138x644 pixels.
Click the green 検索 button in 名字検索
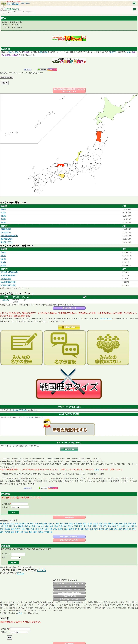(x=14, y=512)
